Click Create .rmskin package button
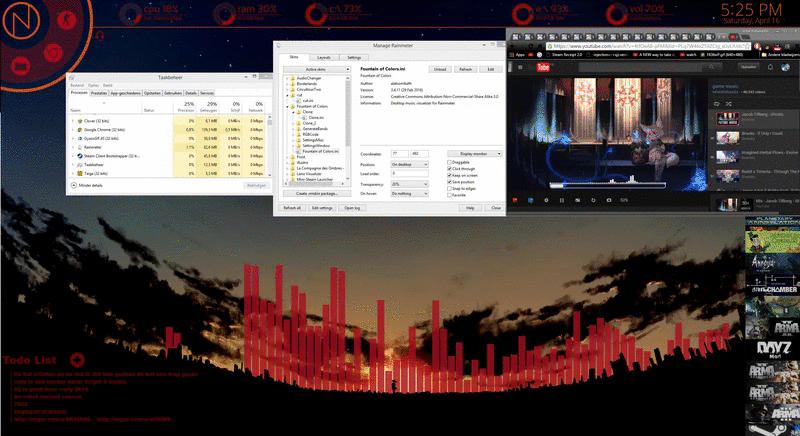The width and height of the screenshot is (800, 436). 317,194
